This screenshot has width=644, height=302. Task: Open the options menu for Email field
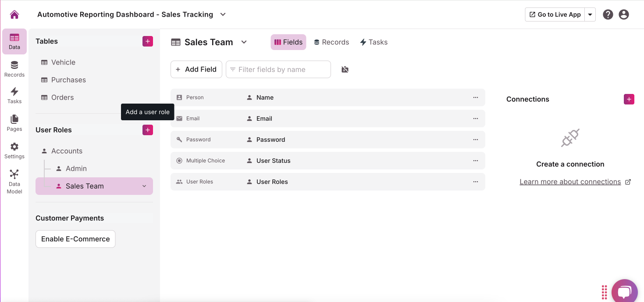coord(475,119)
